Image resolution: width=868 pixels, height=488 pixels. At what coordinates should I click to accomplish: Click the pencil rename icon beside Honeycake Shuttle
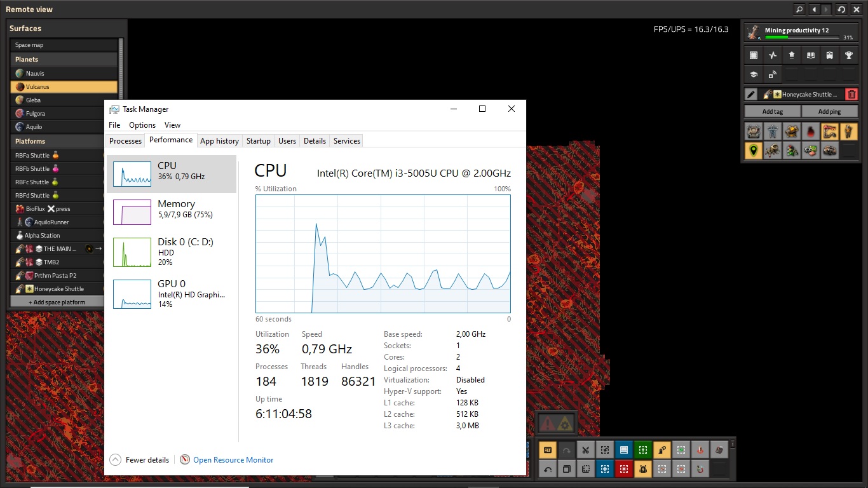(x=751, y=94)
